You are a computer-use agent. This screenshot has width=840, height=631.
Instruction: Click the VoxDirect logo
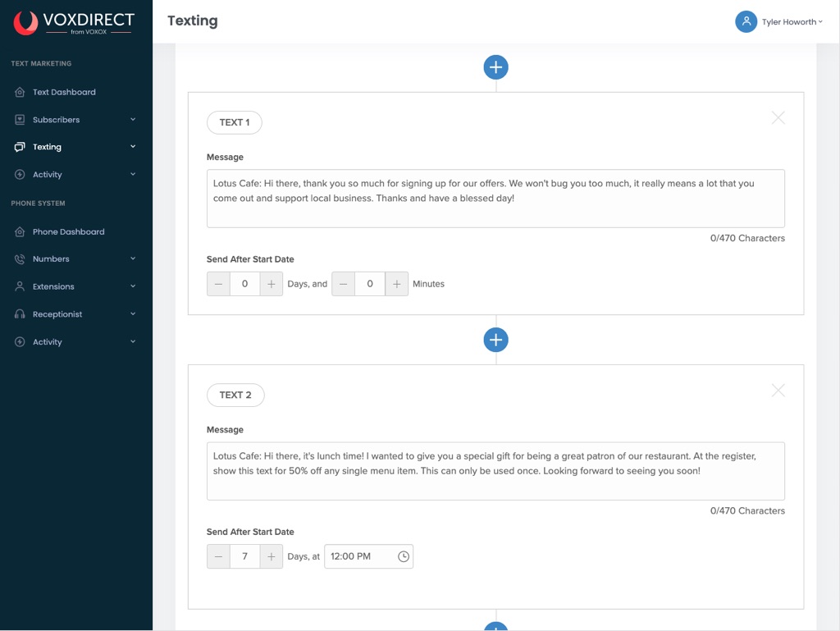(x=73, y=22)
